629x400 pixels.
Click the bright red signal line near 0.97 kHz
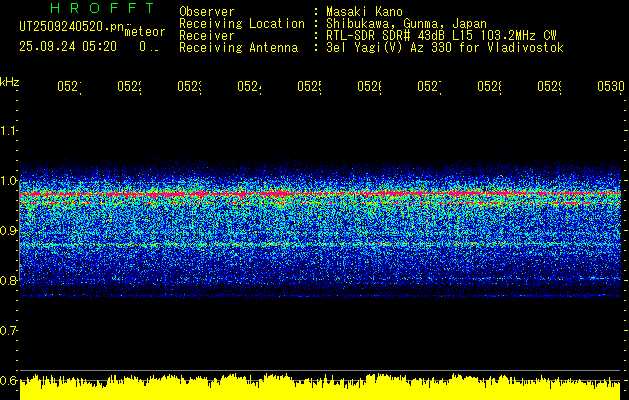pyautogui.click(x=320, y=194)
